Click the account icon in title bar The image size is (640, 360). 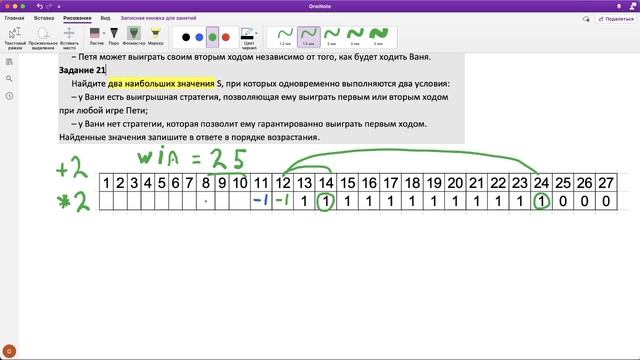(x=632, y=6)
